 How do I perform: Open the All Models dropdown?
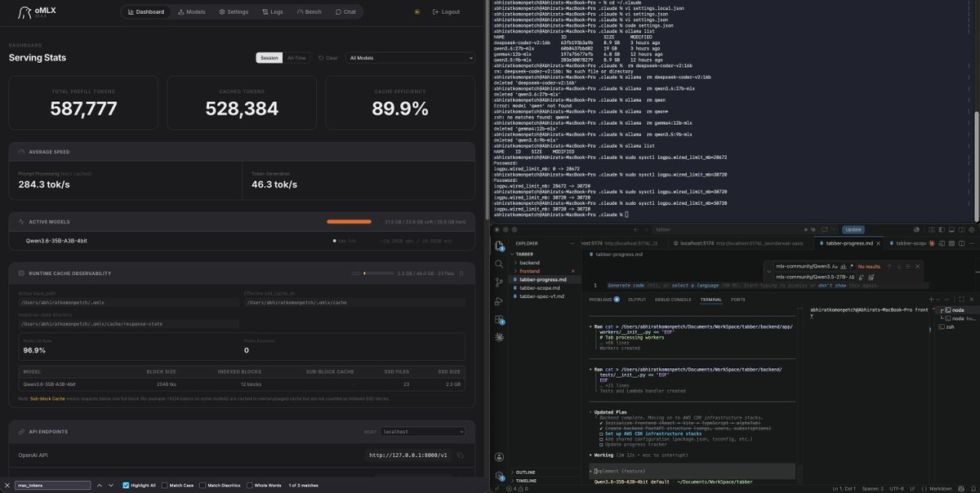[410, 58]
